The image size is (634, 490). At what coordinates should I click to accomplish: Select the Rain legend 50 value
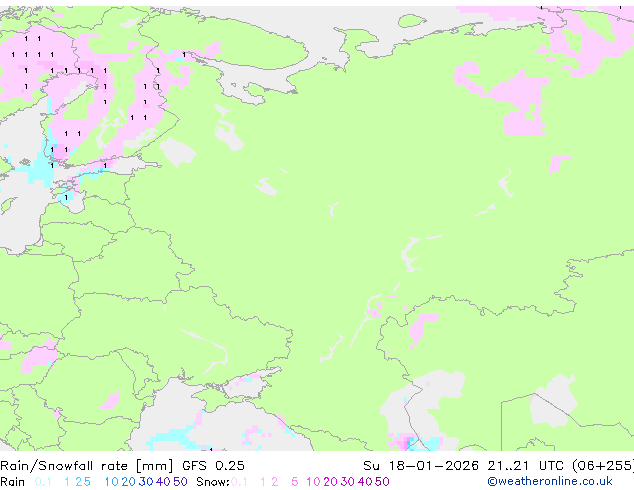click(180, 482)
